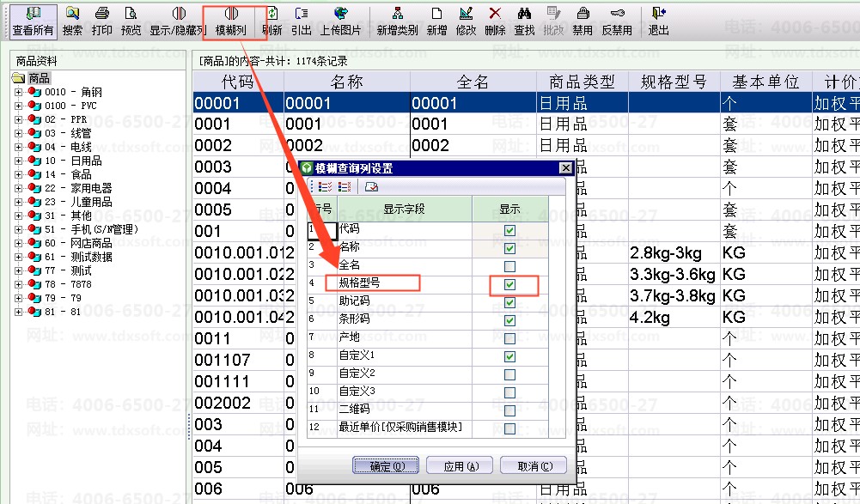
Task: Select the 0002 product row
Action: [x=527, y=145]
